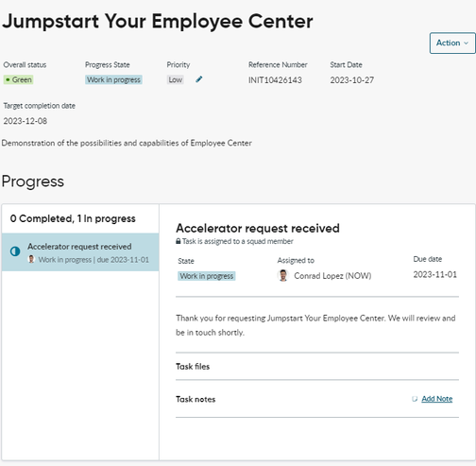
Task: Add a note via Add Note link
Action: pyautogui.click(x=437, y=399)
